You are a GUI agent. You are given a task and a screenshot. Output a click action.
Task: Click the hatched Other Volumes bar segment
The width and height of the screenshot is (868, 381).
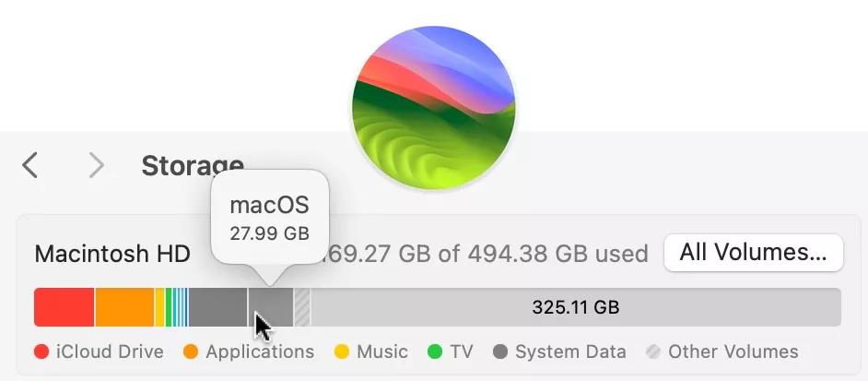click(302, 307)
